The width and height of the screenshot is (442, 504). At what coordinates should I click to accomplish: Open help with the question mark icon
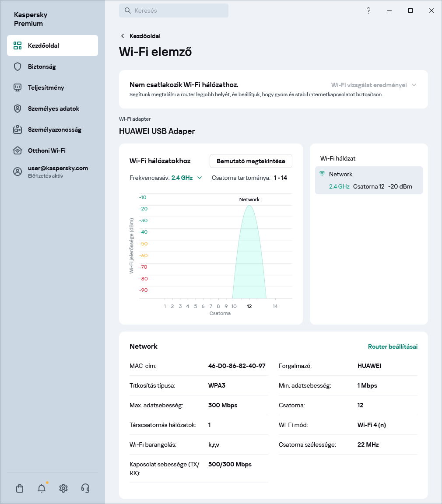tap(368, 10)
